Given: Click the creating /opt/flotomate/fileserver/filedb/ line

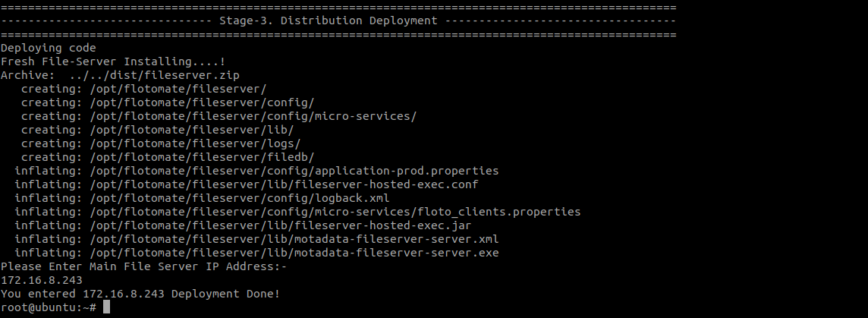Looking at the screenshot, I should 168,157.
